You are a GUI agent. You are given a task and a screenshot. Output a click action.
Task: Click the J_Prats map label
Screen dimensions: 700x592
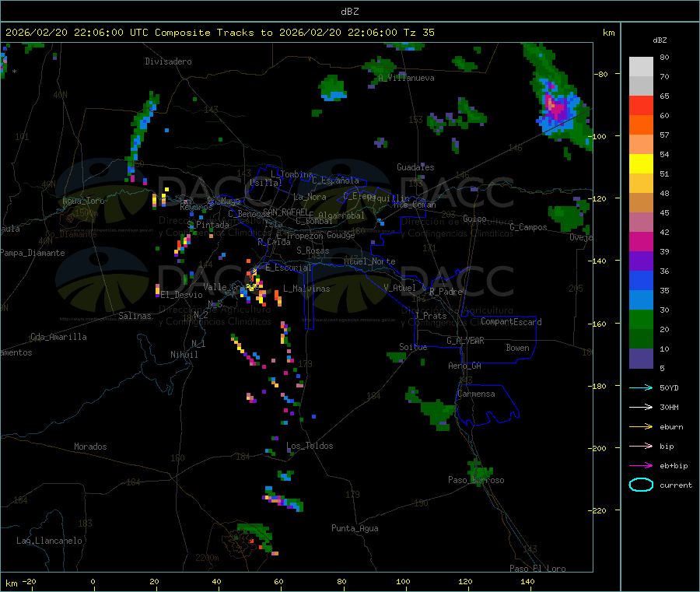(x=431, y=316)
